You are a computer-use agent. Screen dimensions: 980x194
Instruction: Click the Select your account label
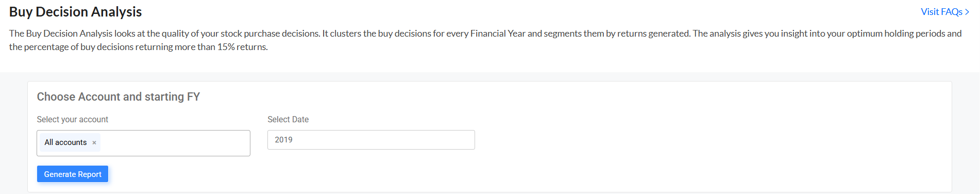click(x=73, y=119)
